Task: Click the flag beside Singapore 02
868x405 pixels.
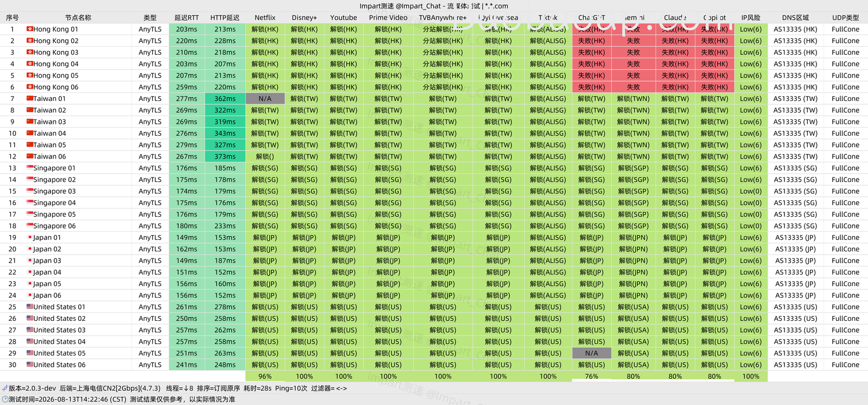Action: click(x=30, y=180)
